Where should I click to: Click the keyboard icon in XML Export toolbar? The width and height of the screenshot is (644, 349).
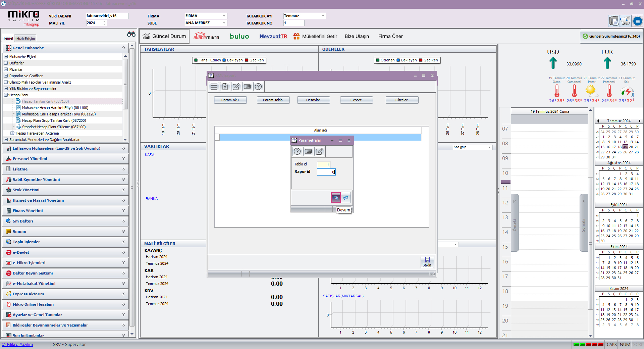[247, 87]
